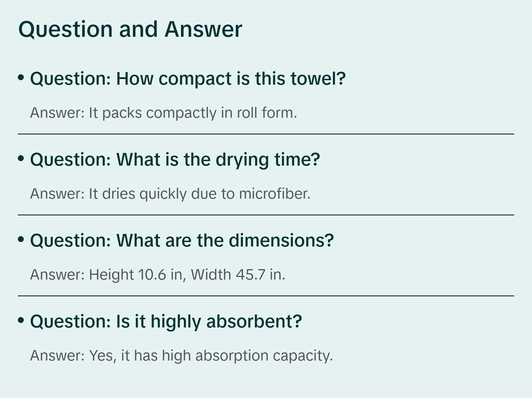Expand 'What is the drying time?' question
Screen dimensions: 532x398
175,160
